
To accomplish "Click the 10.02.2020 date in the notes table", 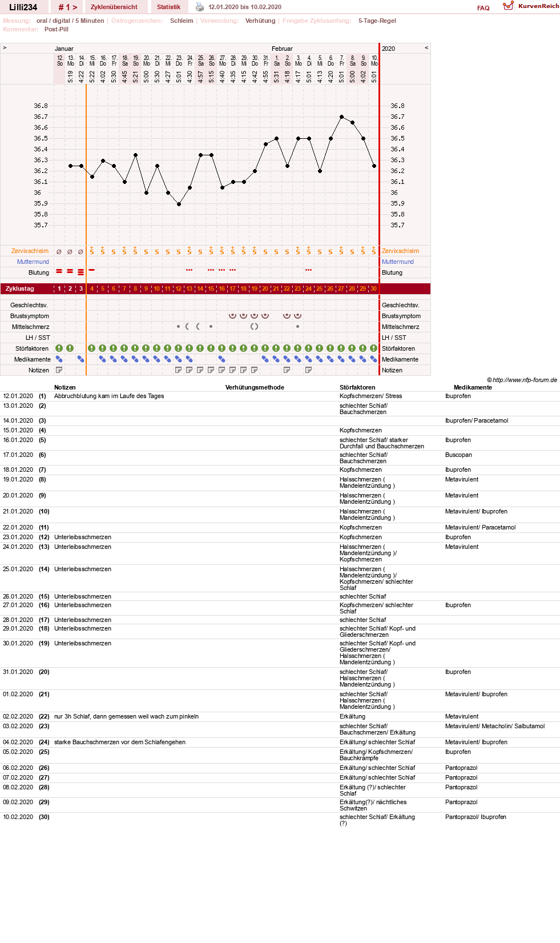I will click(18, 817).
